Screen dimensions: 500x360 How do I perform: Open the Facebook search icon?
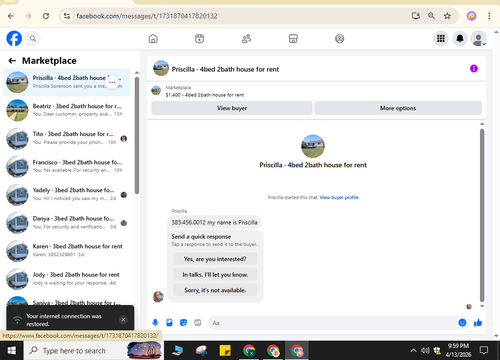pos(33,39)
